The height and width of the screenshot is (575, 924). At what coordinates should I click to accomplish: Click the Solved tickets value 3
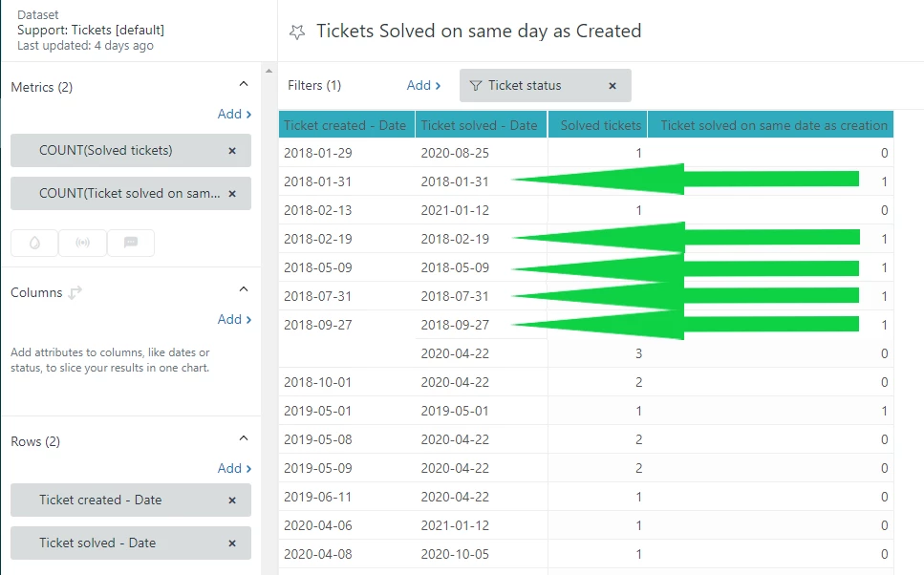pos(639,353)
